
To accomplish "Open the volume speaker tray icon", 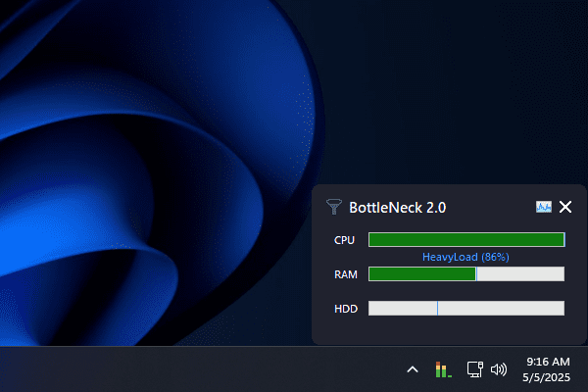I will coord(499,369).
